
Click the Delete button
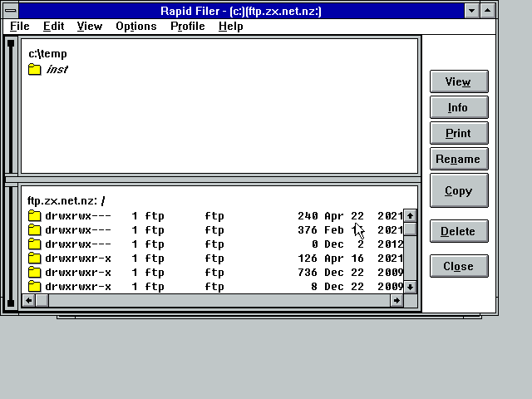459,231
